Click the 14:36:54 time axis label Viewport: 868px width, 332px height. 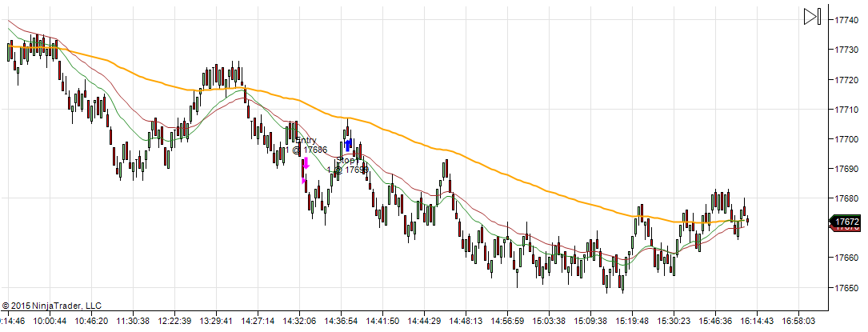click(341, 321)
